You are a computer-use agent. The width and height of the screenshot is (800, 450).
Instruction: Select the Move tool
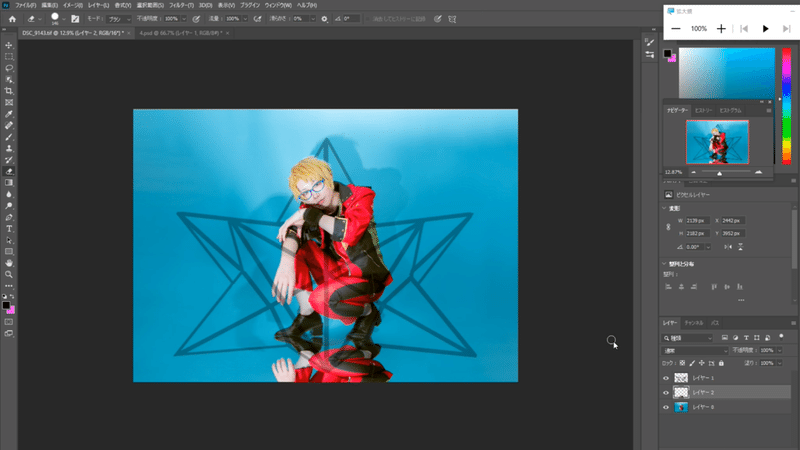tap(9, 45)
